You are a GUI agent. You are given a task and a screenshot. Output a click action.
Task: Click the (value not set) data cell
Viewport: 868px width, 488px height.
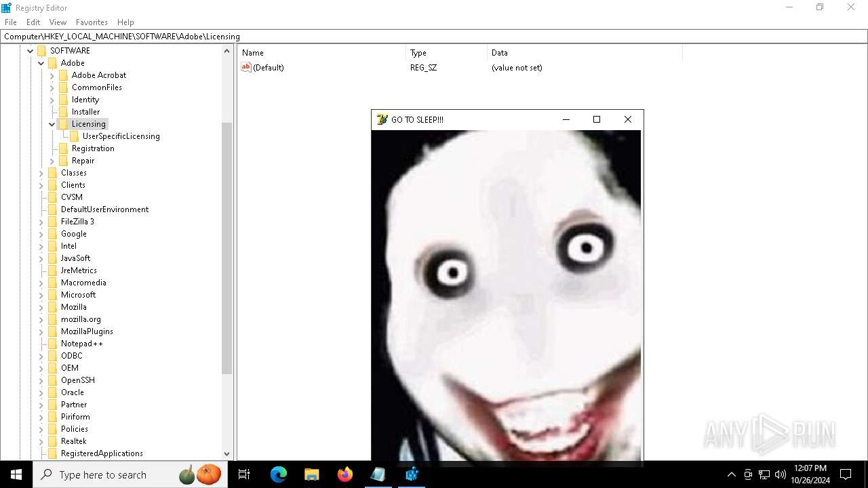coord(517,68)
